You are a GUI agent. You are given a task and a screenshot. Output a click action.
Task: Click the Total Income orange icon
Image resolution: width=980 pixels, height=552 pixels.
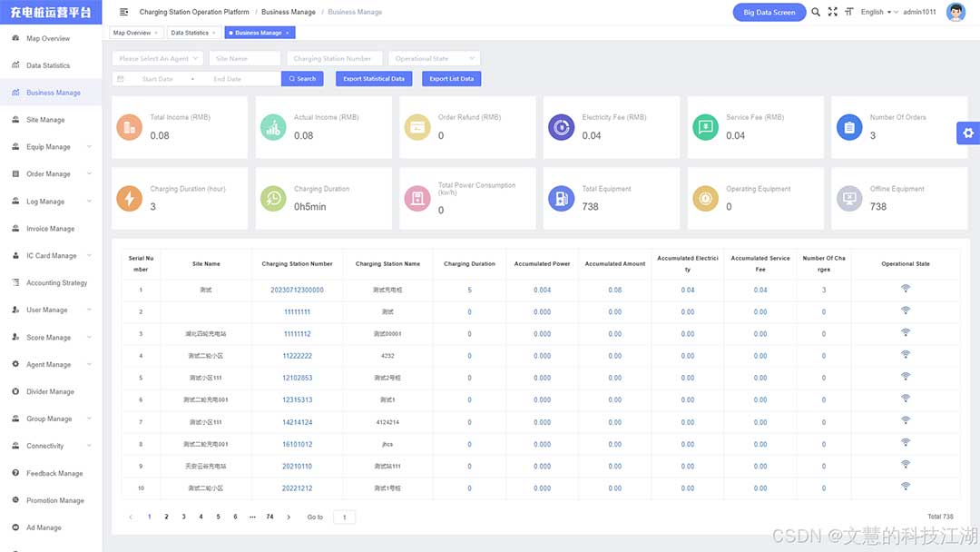coord(130,127)
